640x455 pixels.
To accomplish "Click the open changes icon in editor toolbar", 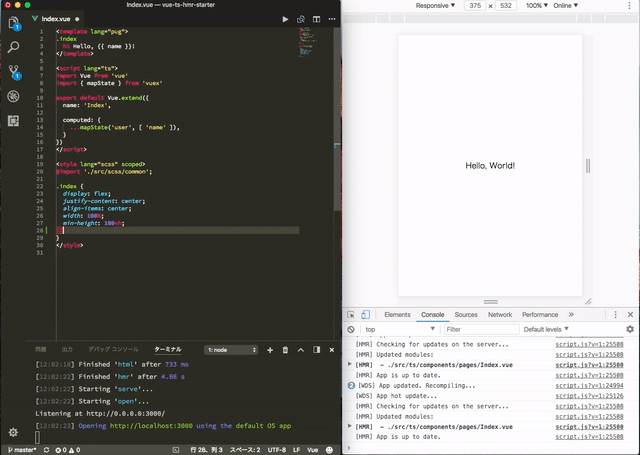I will click(x=301, y=19).
